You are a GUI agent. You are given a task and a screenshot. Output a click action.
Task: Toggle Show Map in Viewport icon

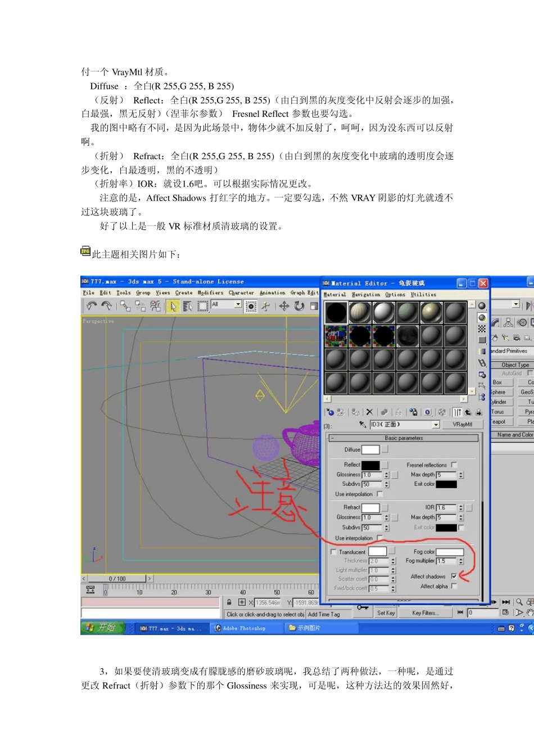(x=442, y=412)
